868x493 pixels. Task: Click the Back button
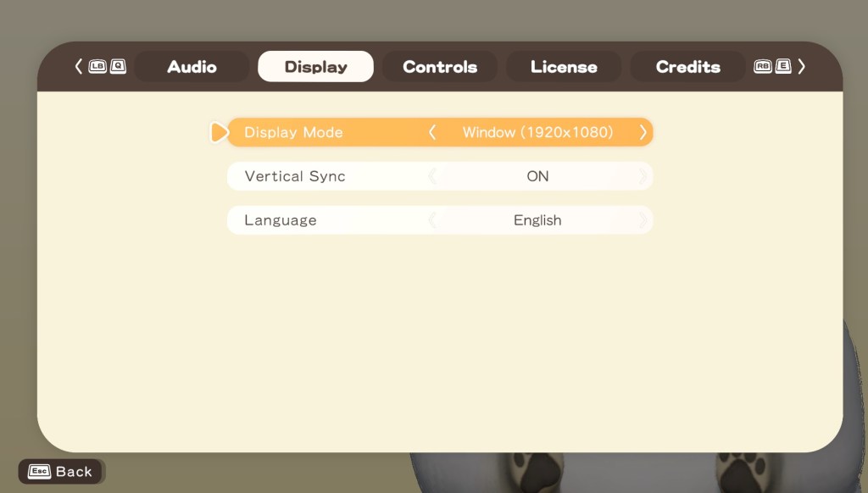pyautogui.click(x=62, y=472)
